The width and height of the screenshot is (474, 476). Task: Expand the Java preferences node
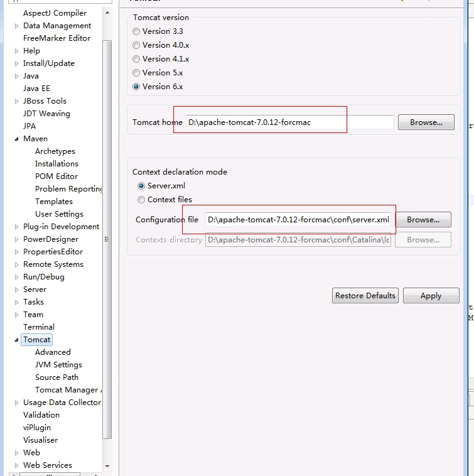pos(17,76)
